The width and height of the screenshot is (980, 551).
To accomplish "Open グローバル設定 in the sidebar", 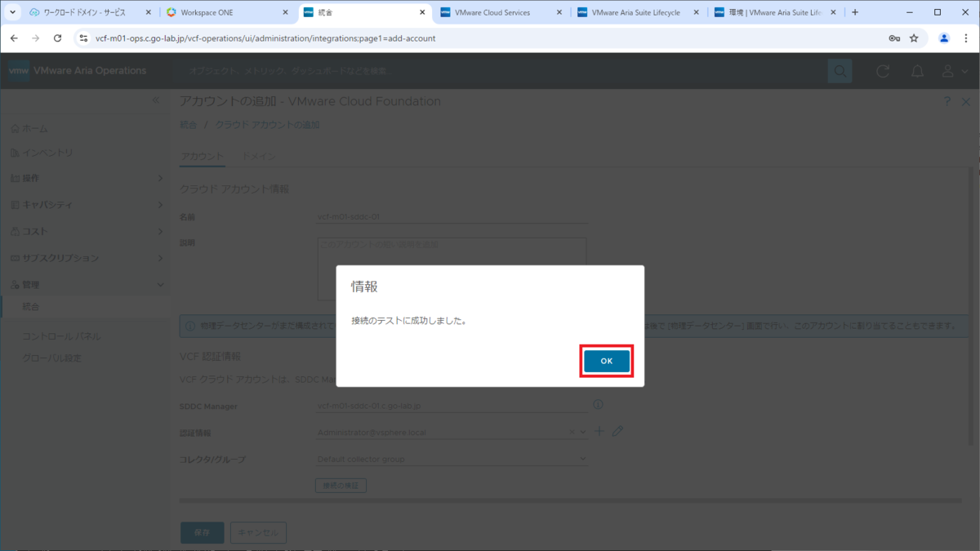I will 52,358.
